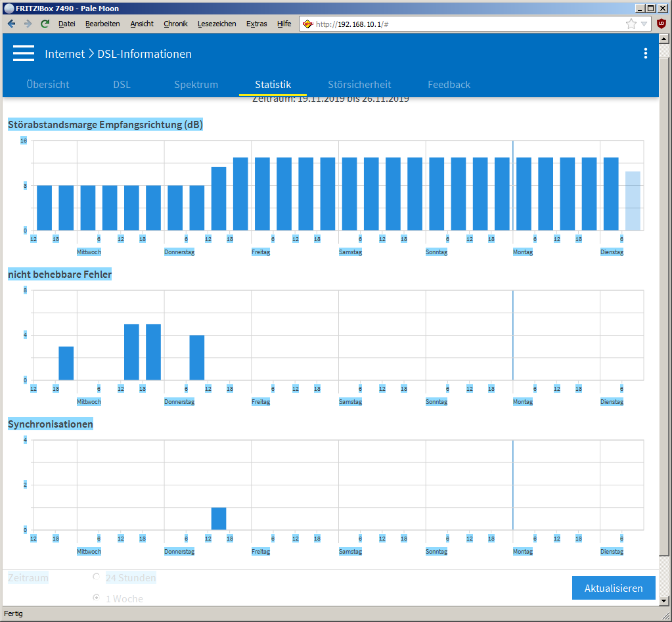This screenshot has width=672, height=622.
Task: Click the page scrollbar down arrow
Action: tap(664, 600)
